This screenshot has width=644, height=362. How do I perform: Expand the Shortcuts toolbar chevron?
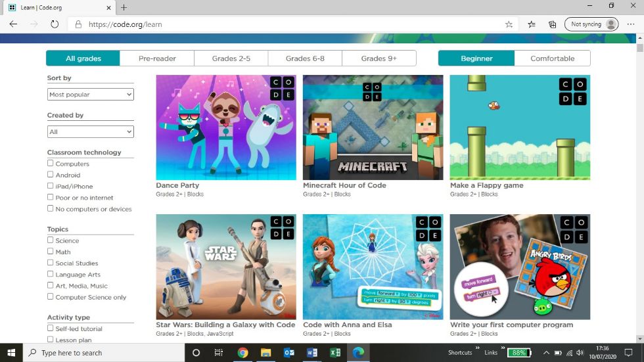(477, 348)
